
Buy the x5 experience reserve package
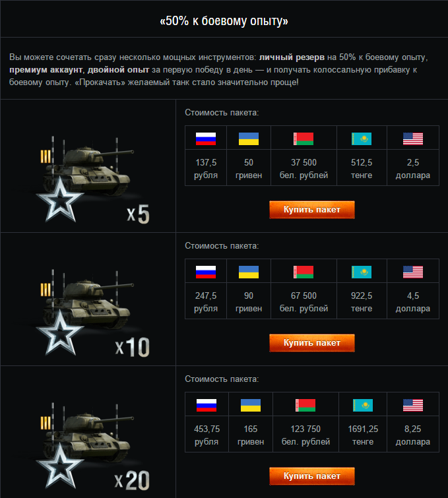point(312,210)
